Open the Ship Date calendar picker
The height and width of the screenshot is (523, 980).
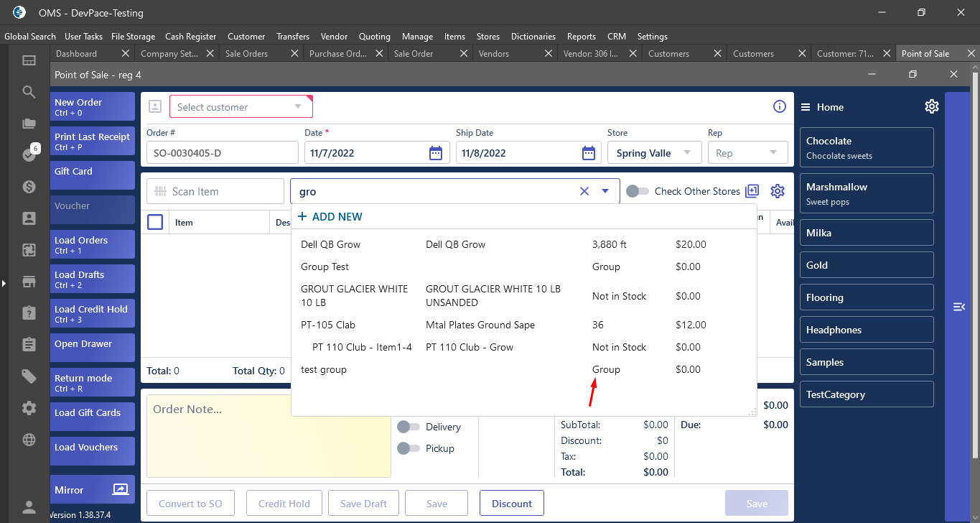pos(588,153)
